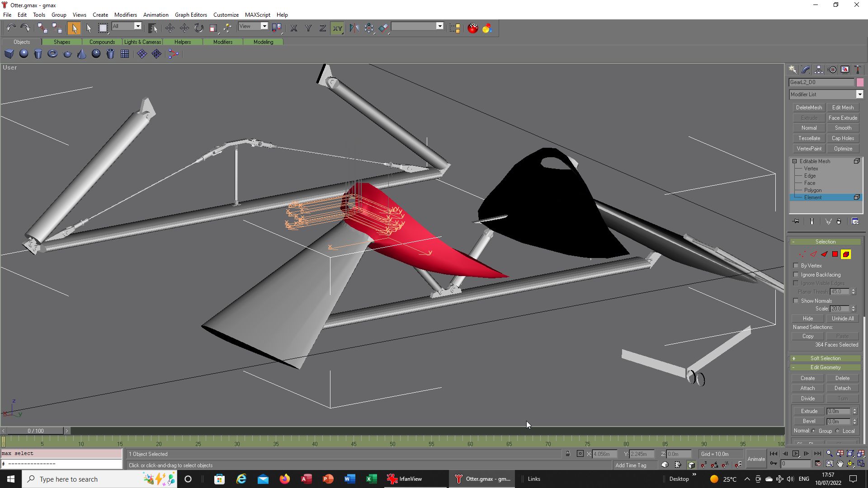Select Polygon sub-object selection icon
Image resolution: width=868 pixels, height=488 pixels.
pyautogui.click(x=835, y=254)
